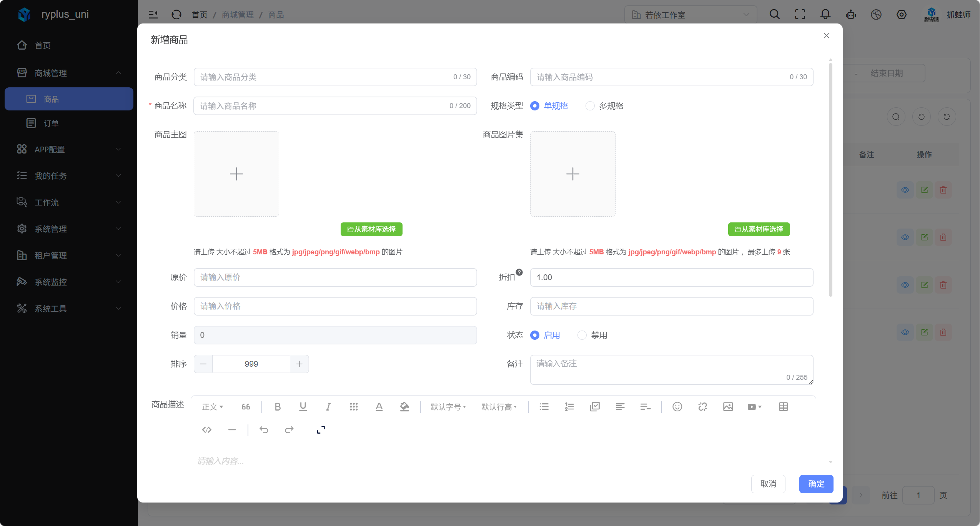Open the 默认行高 line height dropdown
This screenshot has height=526, width=980.
tap(499, 407)
